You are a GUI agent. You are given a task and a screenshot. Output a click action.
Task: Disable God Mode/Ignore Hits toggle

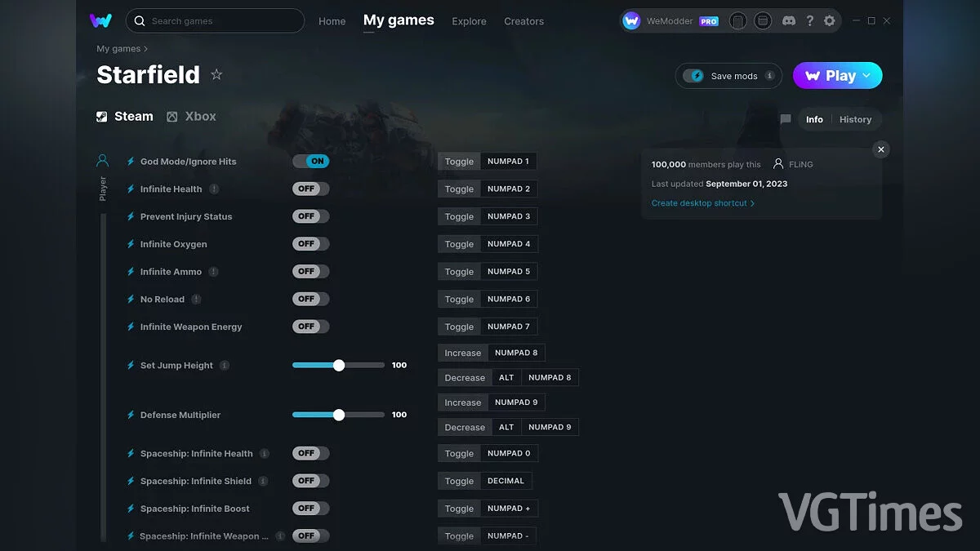[x=311, y=162]
